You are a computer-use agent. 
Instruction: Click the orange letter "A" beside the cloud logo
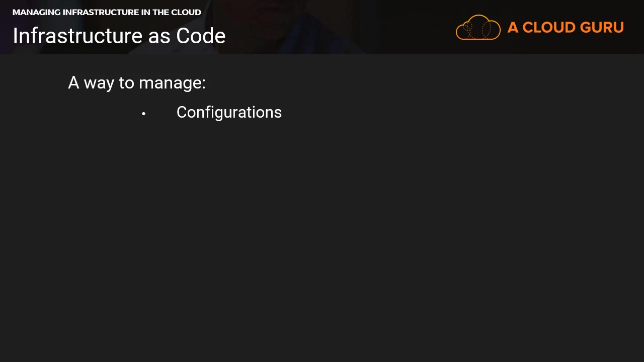[513, 28]
